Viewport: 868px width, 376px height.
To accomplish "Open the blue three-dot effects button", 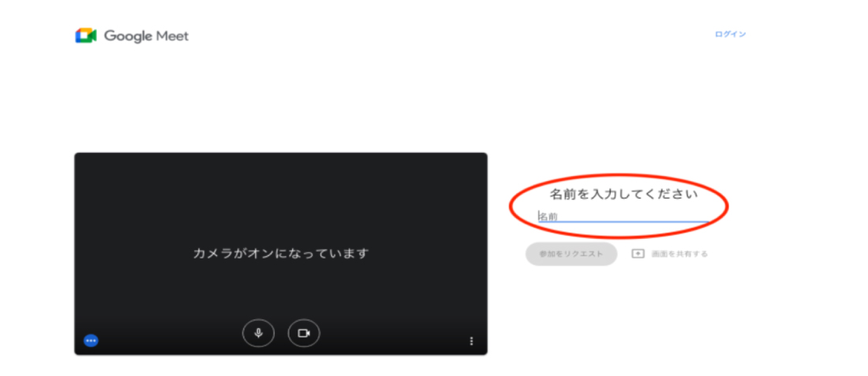I will (x=91, y=341).
